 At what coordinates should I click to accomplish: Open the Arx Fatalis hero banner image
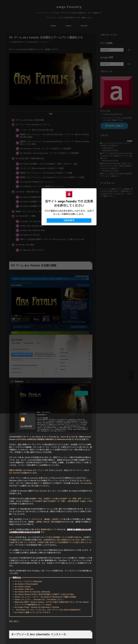pyautogui.click(x=51, y=79)
